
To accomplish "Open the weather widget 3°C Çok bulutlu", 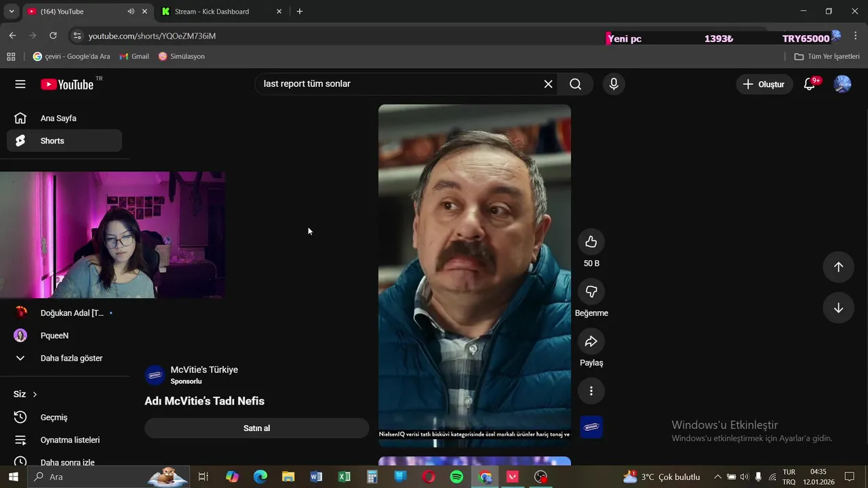I will pos(661,477).
